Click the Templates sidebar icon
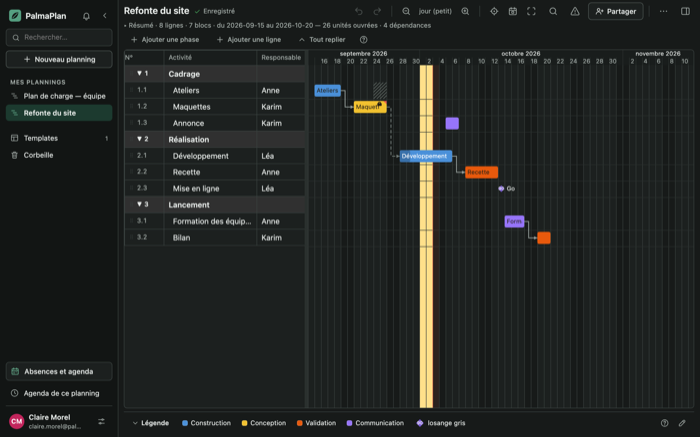700x437 pixels. click(x=14, y=138)
